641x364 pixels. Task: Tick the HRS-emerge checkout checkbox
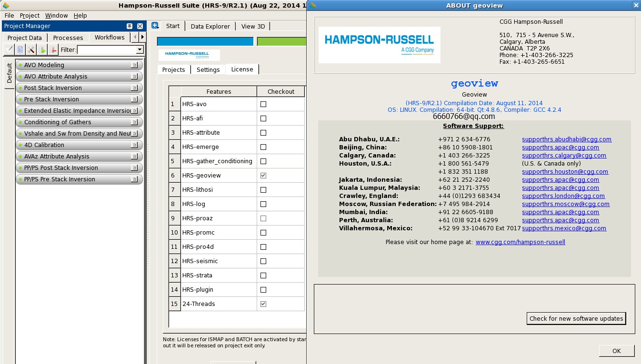(263, 147)
